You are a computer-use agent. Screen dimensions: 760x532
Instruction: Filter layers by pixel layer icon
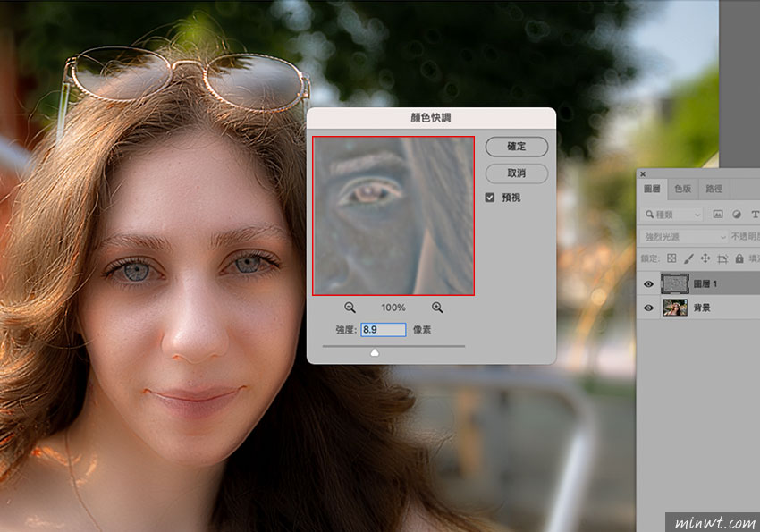click(x=718, y=215)
